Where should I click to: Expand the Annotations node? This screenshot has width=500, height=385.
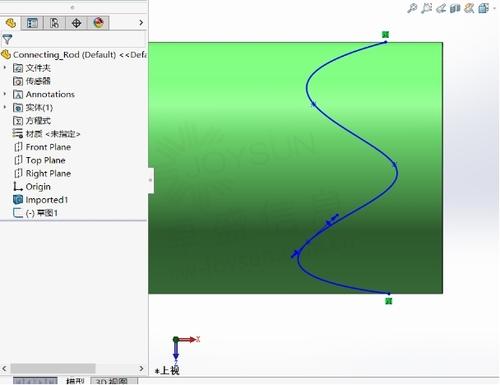5,94
